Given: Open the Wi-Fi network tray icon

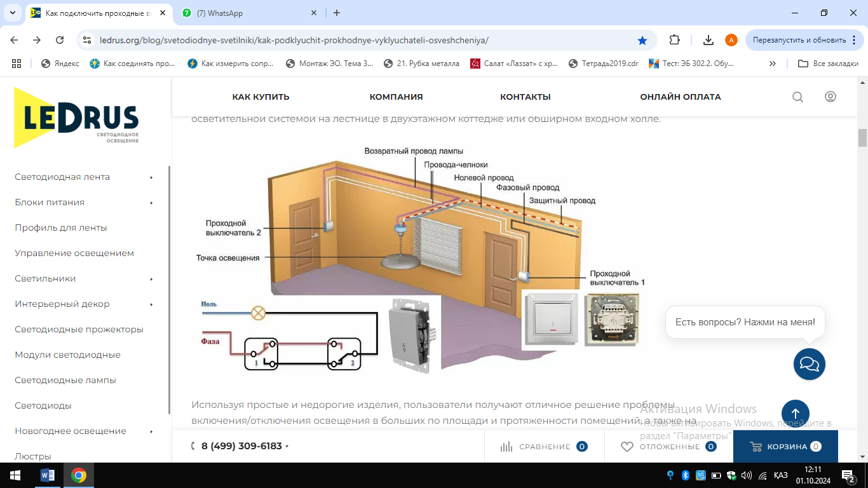Looking at the screenshot, I should tap(763, 475).
